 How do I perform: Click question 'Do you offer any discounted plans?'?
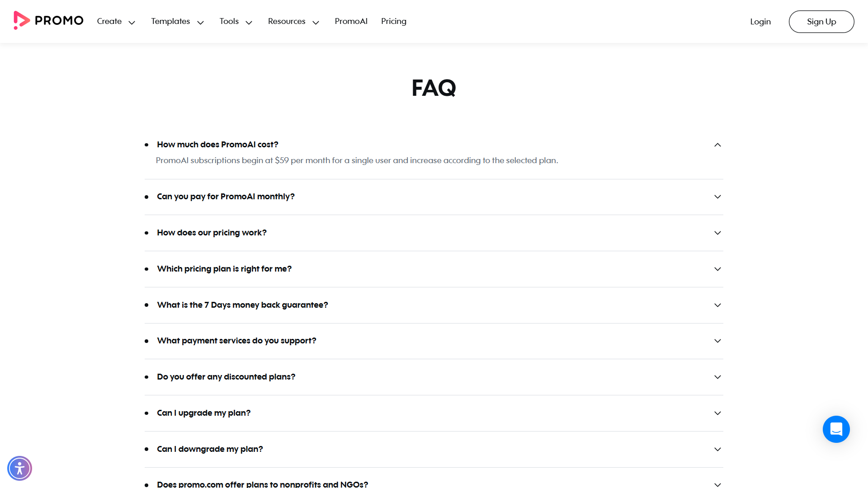point(226,377)
